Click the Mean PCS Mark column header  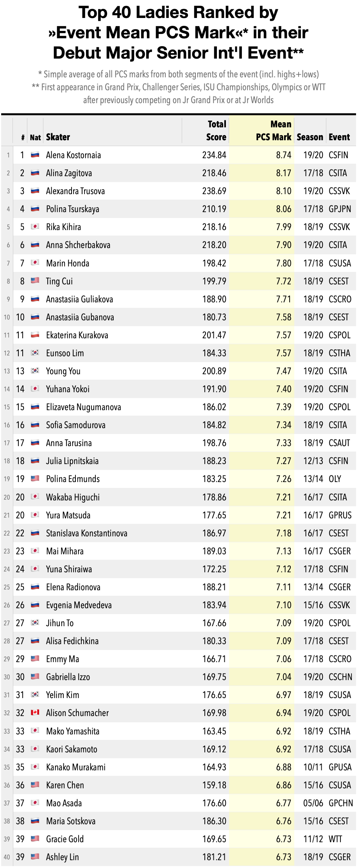pos(273,130)
